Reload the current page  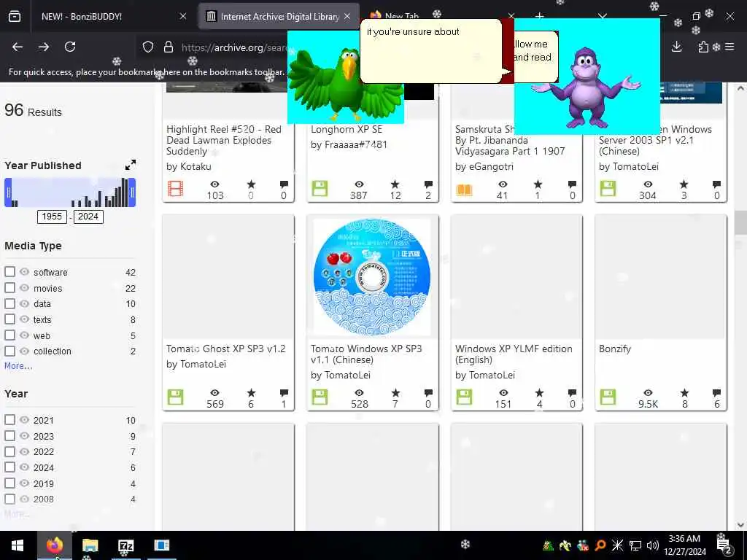pyautogui.click(x=70, y=47)
